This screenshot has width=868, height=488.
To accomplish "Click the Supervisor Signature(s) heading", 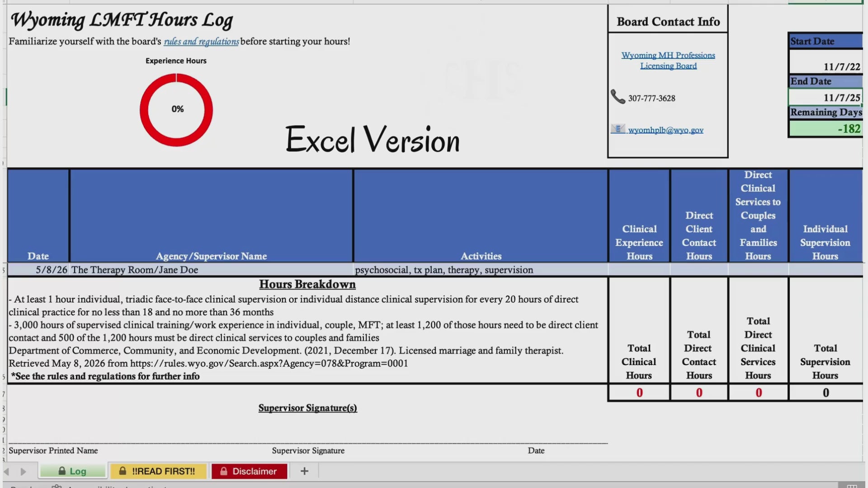I will (307, 408).
